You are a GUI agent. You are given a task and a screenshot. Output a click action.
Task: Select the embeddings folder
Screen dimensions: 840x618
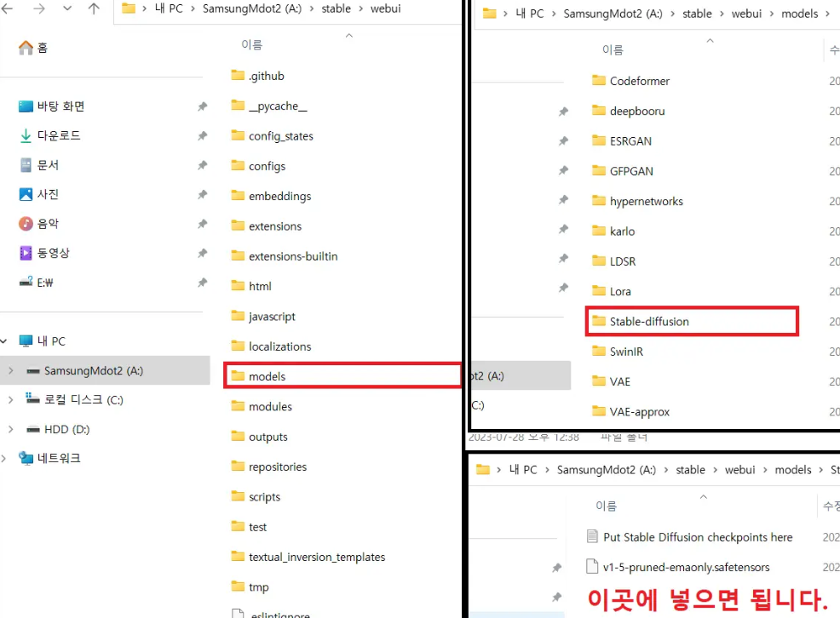coord(271,196)
